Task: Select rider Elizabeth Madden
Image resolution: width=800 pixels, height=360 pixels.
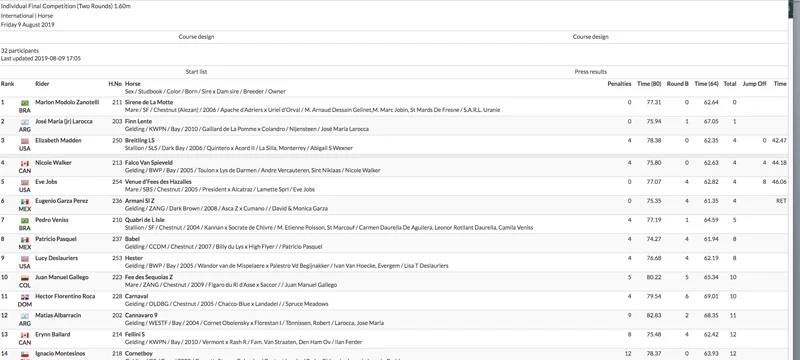Action: tap(58, 140)
